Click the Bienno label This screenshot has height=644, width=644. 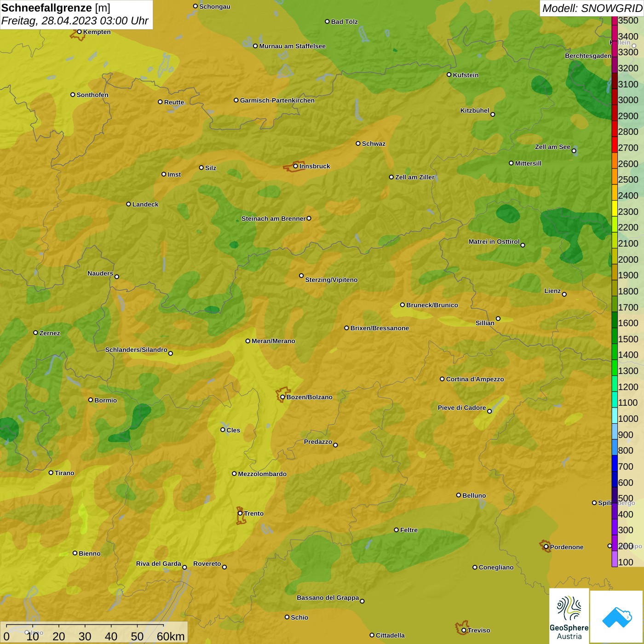point(90,553)
